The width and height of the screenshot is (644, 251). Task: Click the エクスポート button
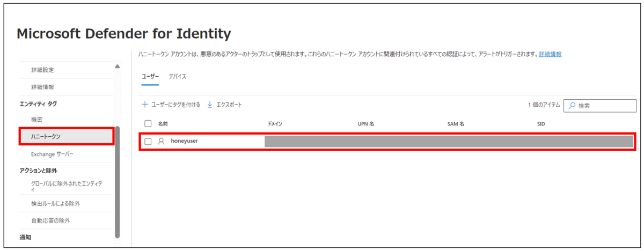tap(224, 105)
